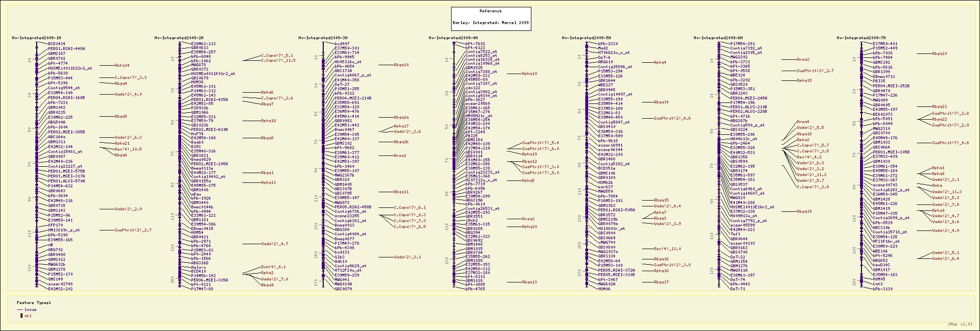
Task: Click the Barley, Integrated, Marcel 2009 reference label
Action: (x=490, y=23)
